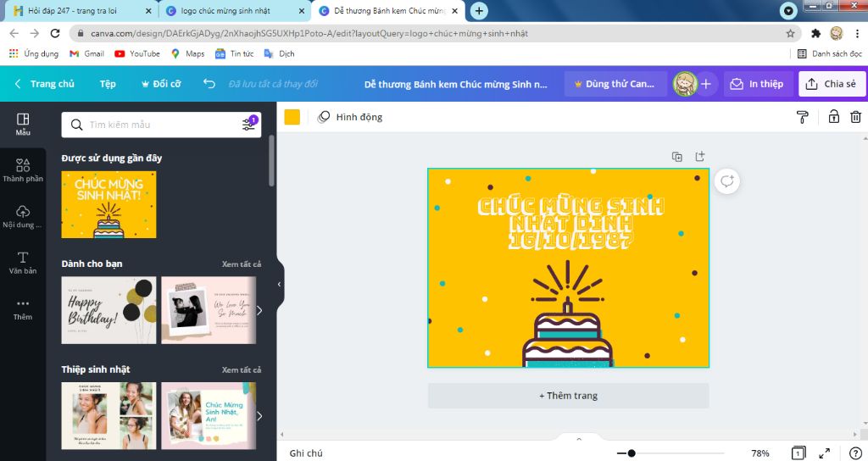868x461 pixels.
Task: Open the Chrome profile avatar in toolbar
Action: pyautogui.click(x=837, y=33)
